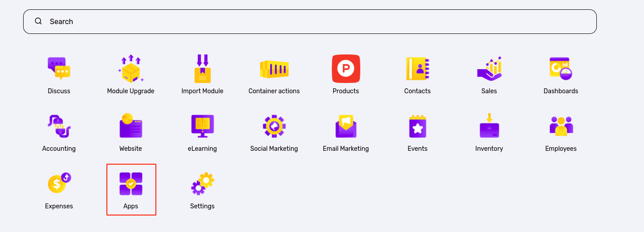Screen dimensions: 644x232
Task: Open the Contacts app
Action: click(x=417, y=69)
